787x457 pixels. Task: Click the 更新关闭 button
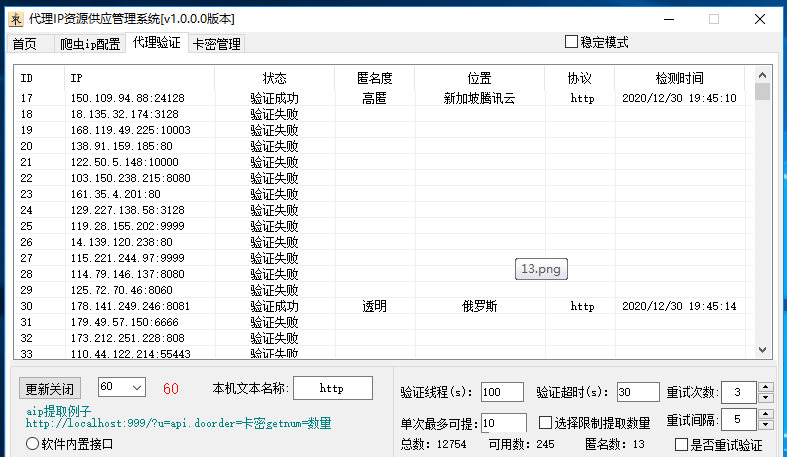tap(50, 389)
